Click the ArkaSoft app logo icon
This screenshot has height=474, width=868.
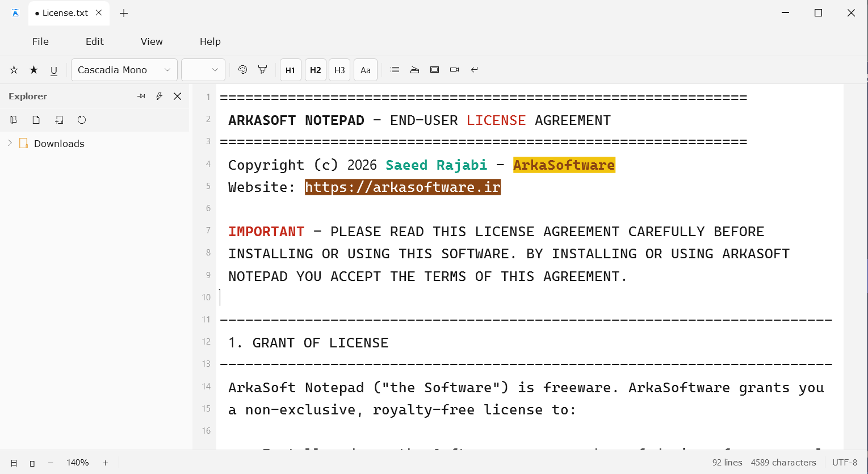point(15,12)
